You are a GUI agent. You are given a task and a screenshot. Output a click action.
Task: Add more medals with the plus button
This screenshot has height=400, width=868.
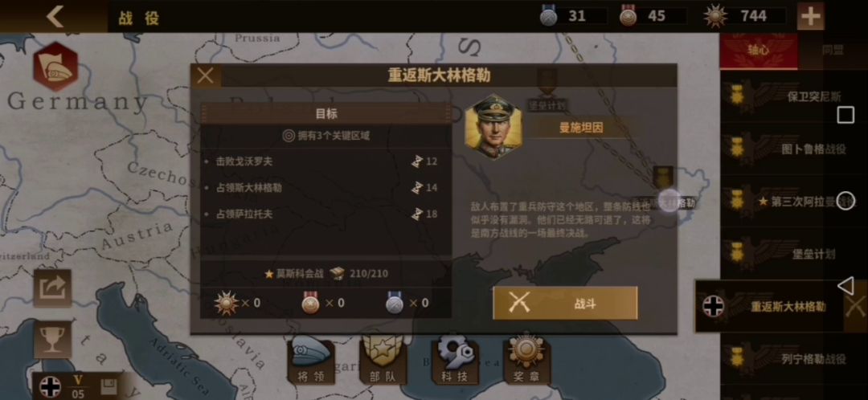(810, 17)
